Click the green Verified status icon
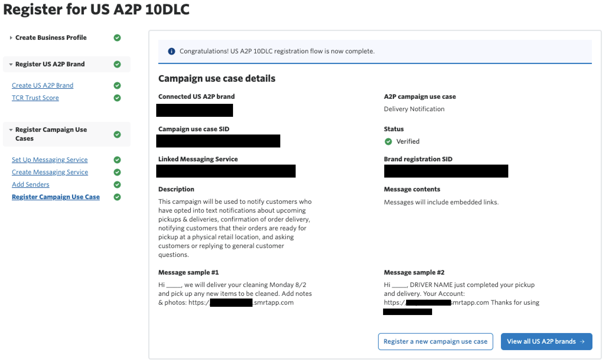Screen dimensions: 609x364 pos(388,142)
